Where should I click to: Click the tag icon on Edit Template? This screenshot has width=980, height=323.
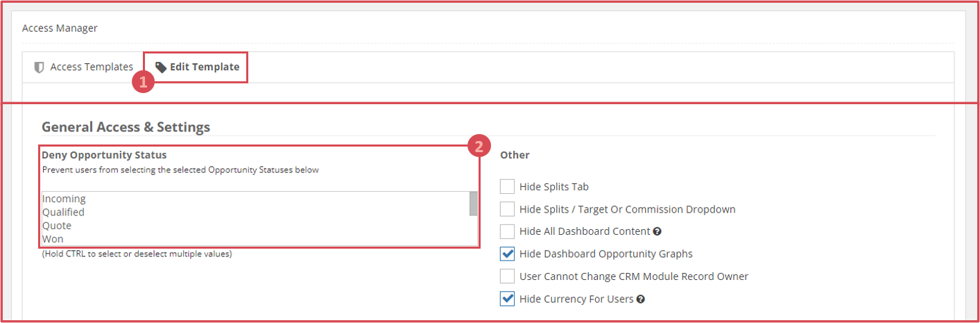(161, 67)
